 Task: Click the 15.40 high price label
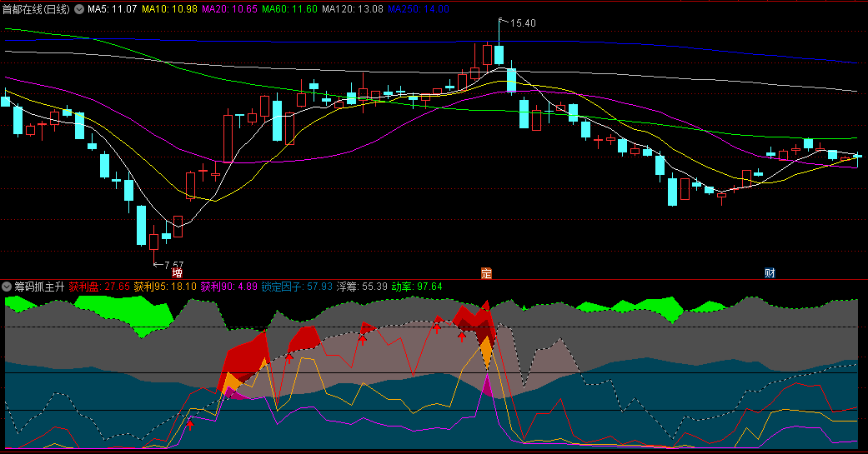[x=523, y=23]
